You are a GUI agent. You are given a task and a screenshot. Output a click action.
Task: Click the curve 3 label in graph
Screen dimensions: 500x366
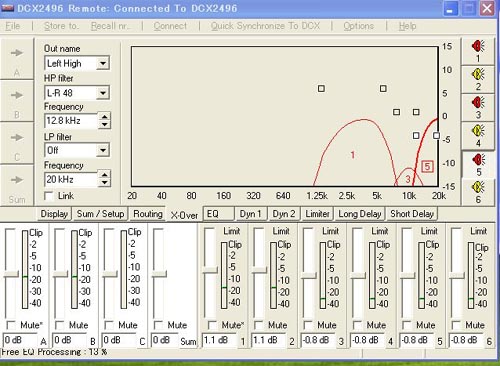click(x=408, y=179)
